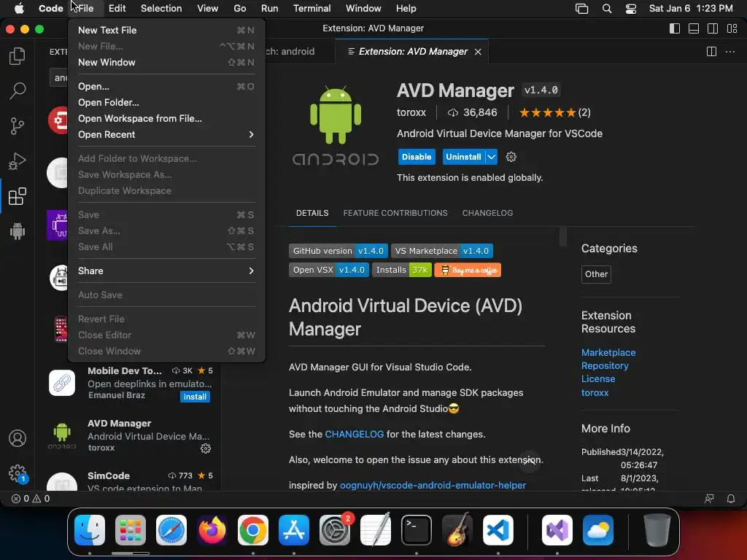Screen dimensions: 747x560
Task: Open Spotlight search in menu bar
Action: [606, 9]
